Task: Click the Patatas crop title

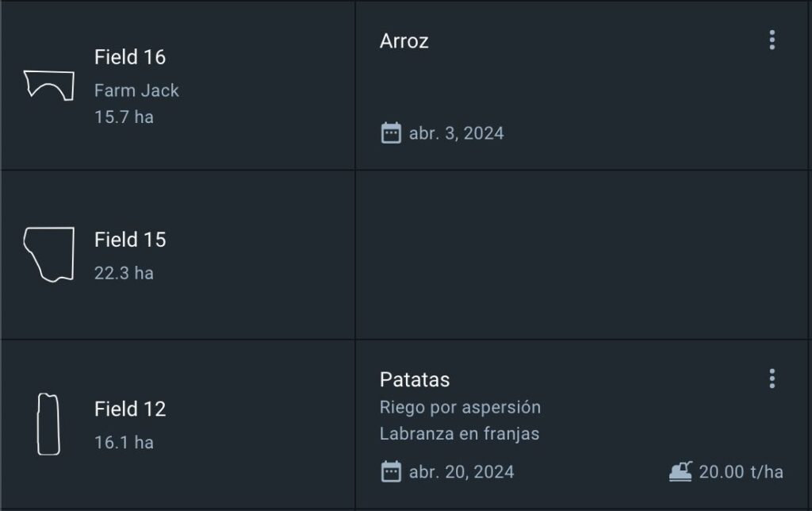Action: 415,379
